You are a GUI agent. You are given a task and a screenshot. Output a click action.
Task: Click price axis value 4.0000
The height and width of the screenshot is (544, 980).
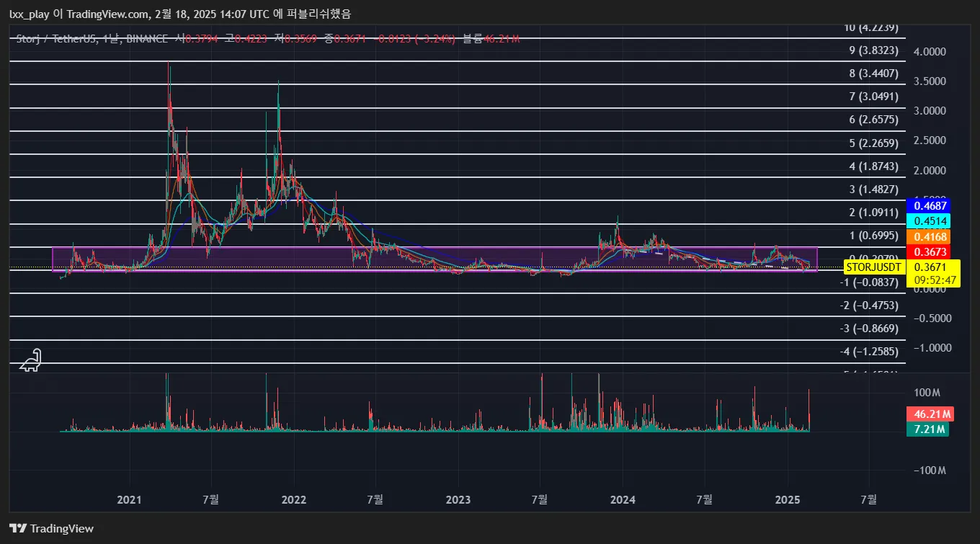tap(930, 52)
